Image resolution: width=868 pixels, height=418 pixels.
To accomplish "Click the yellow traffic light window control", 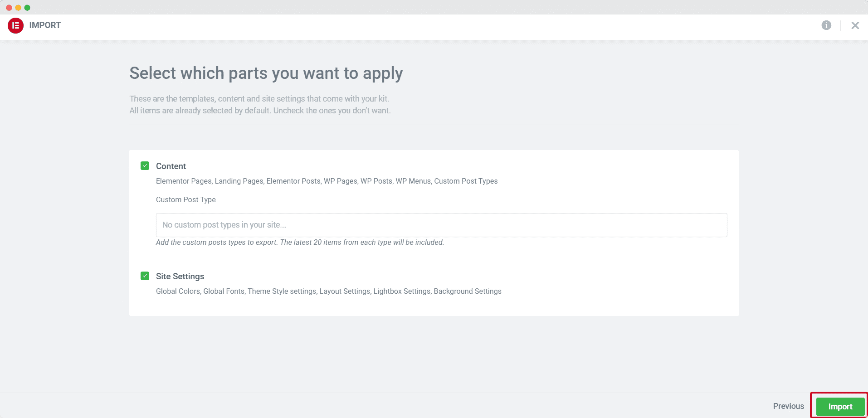I will (x=18, y=7).
